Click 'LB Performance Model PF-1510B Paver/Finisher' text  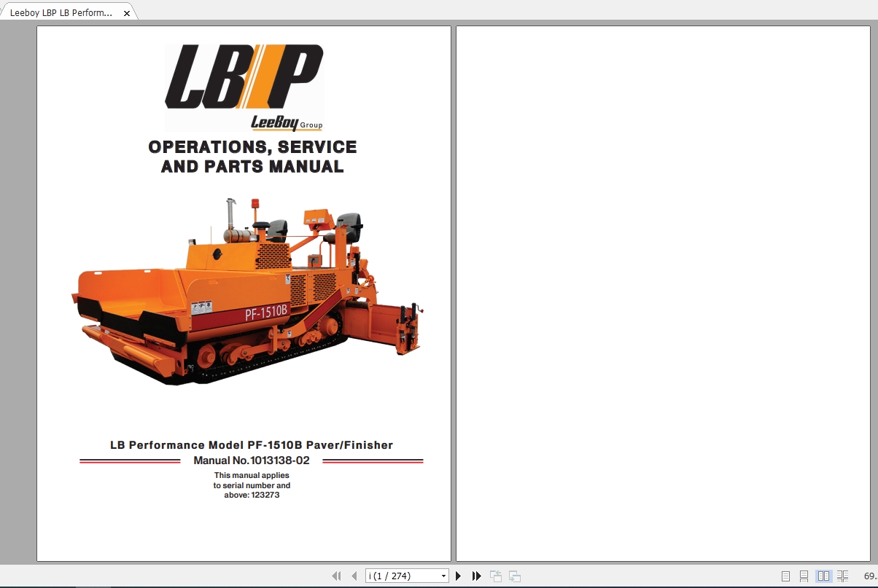click(x=252, y=445)
